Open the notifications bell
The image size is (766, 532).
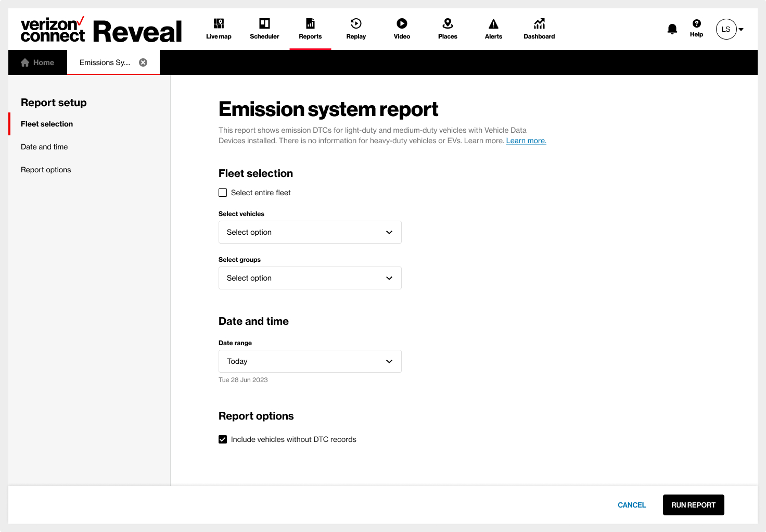672,29
